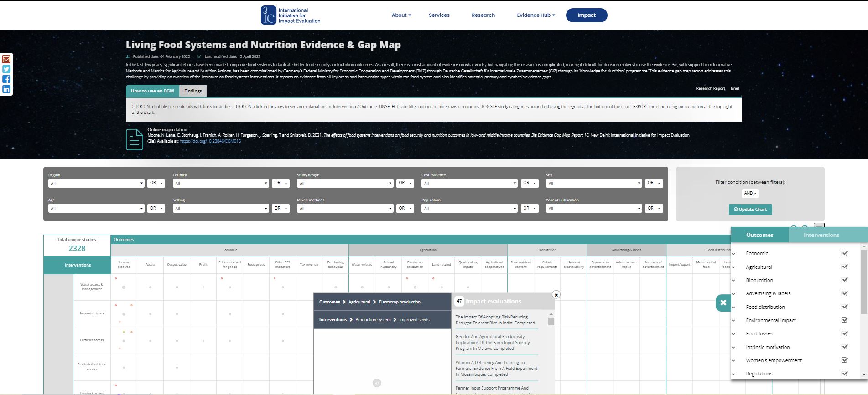Click the 3ie International Initiative logo

pos(291,15)
